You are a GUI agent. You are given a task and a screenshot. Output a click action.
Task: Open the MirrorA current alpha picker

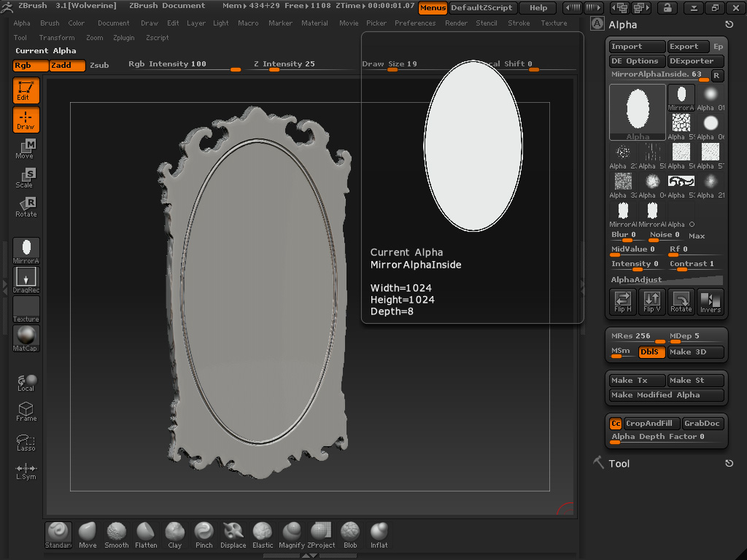tap(26, 251)
